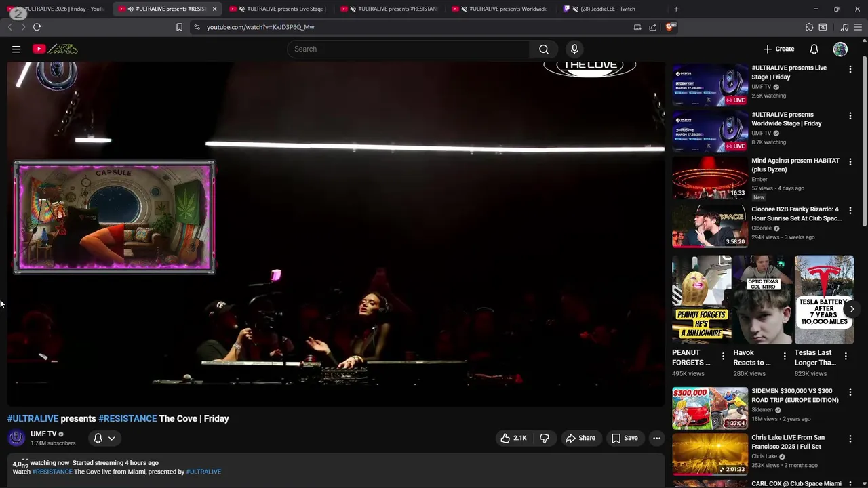Image resolution: width=868 pixels, height=488 pixels.
Task: Open options for Live Stage Friday video
Action: point(850,69)
